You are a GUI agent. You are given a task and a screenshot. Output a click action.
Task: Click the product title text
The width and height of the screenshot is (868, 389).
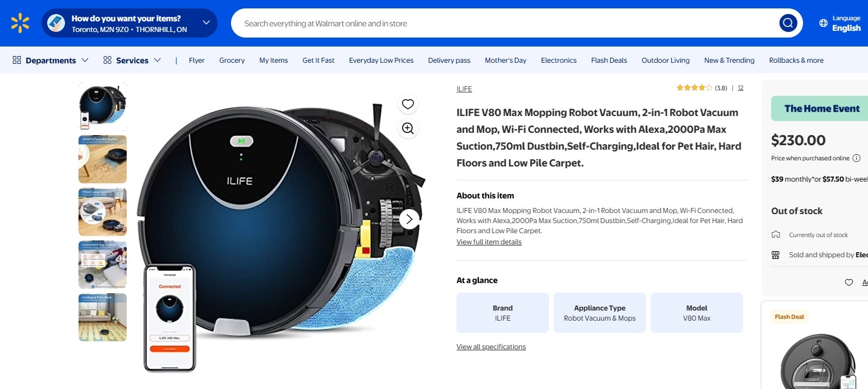599,138
